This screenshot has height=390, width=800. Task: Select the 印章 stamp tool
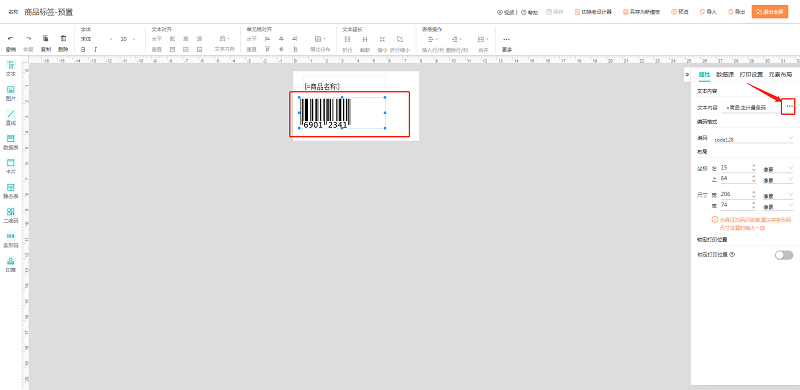10,264
